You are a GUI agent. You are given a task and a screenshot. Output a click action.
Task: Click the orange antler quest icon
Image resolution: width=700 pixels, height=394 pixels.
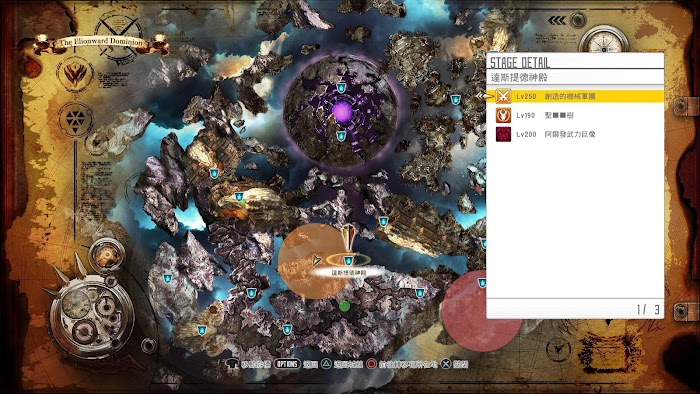[x=504, y=115]
